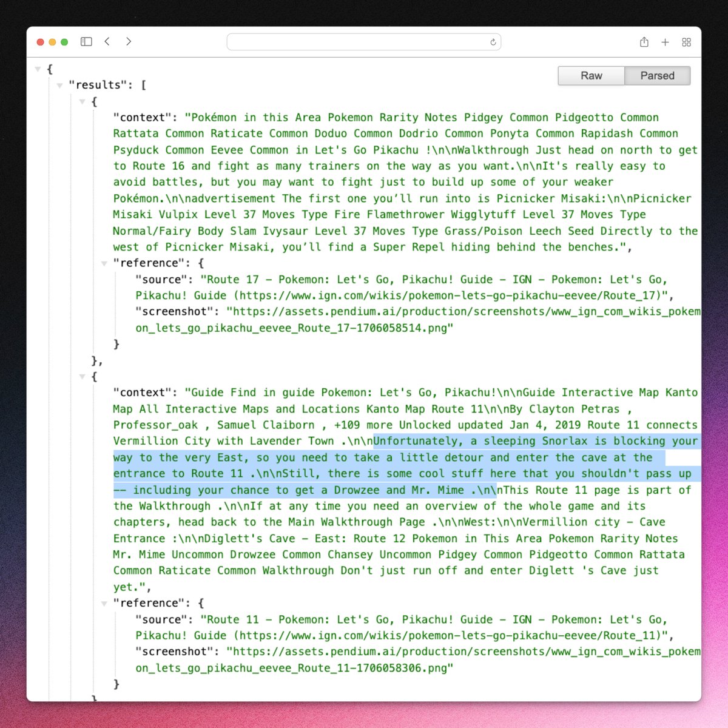
Task: Switch to Raw view
Action: coord(591,75)
